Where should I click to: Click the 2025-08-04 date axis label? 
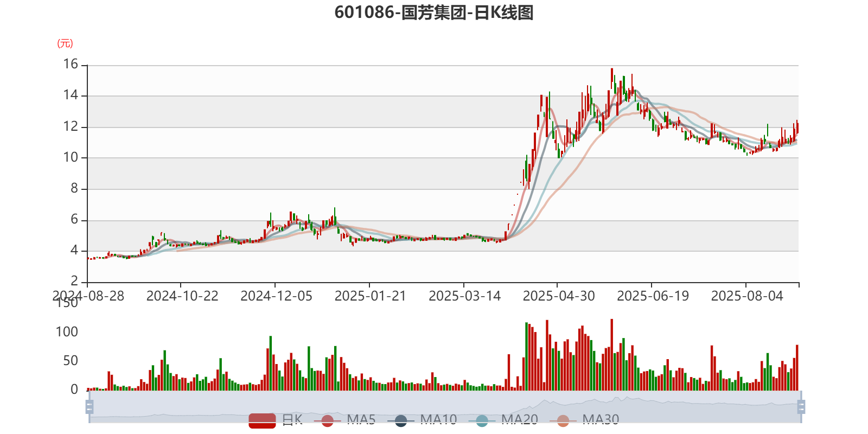point(747,296)
